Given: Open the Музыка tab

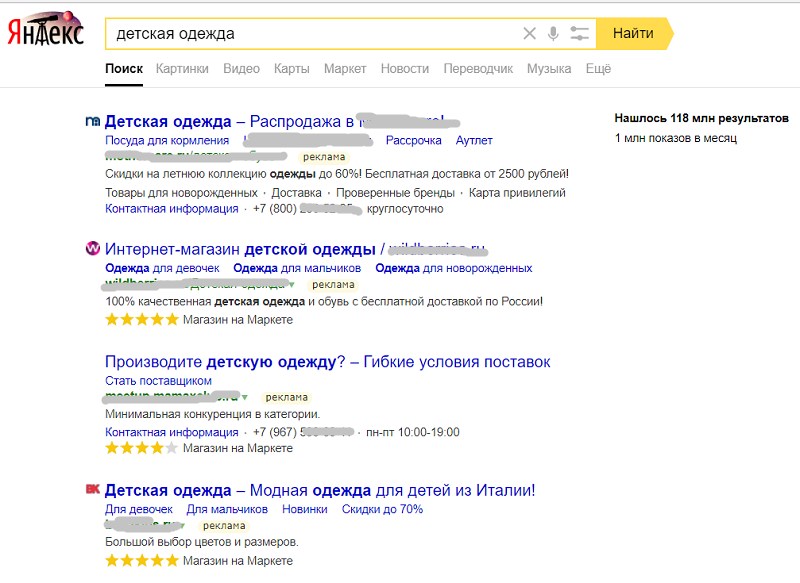Looking at the screenshot, I should (549, 69).
